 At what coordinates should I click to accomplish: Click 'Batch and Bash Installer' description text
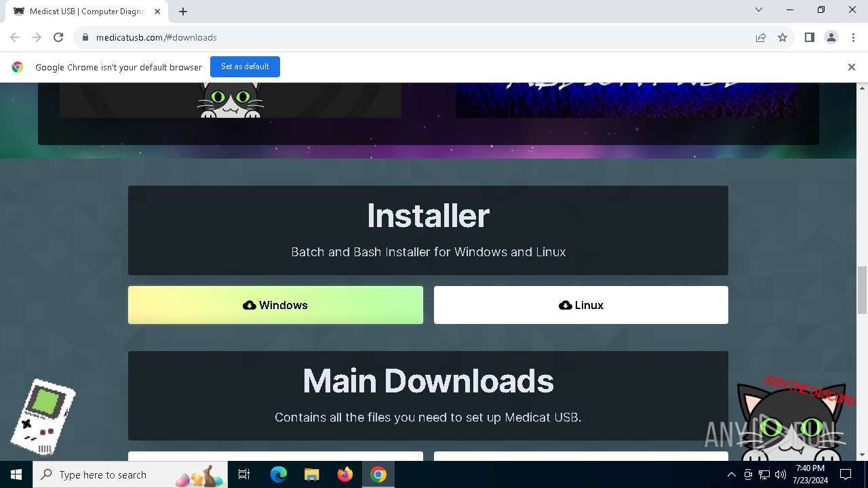(428, 252)
